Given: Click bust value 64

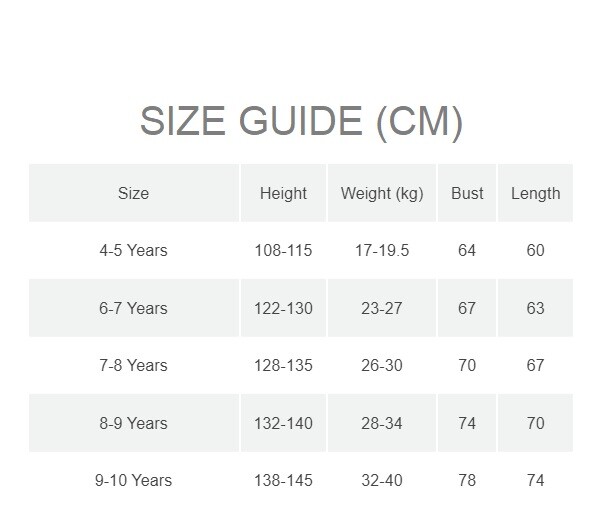Looking at the screenshot, I should click(467, 250).
